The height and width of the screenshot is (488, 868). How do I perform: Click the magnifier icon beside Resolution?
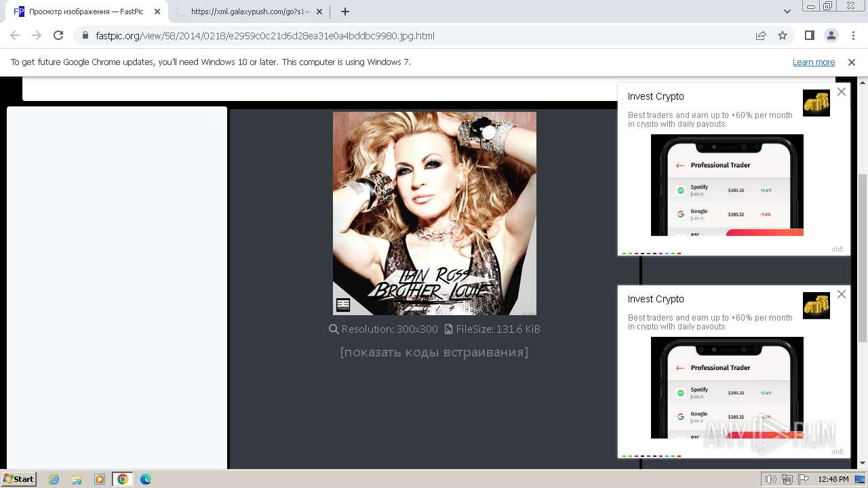[334, 329]
